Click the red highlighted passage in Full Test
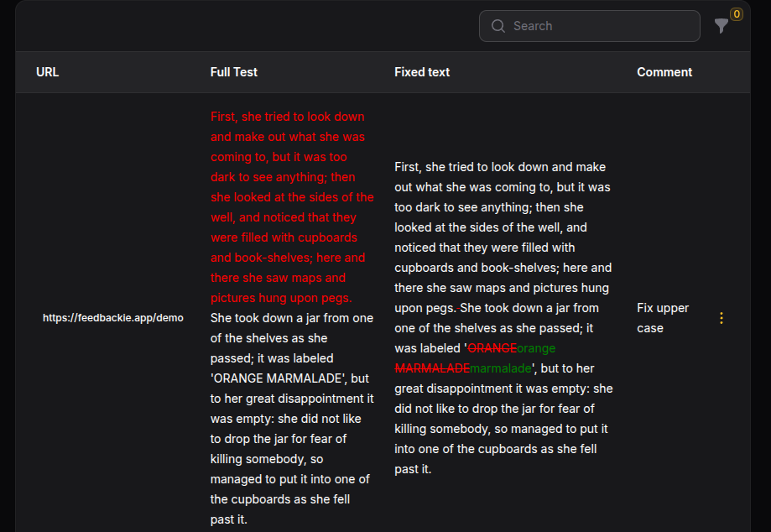771x532 pixels. click(x=291, y=207)
